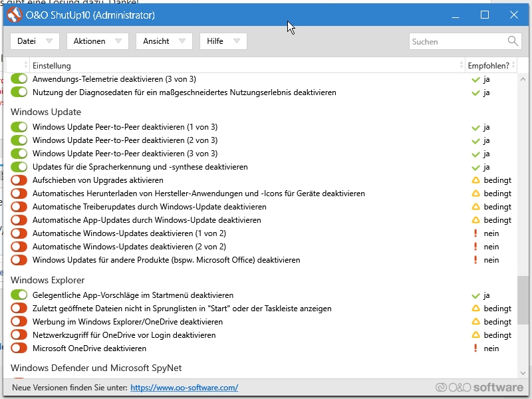The height and width of the screenshot is (399, 532).
Task: Click the O&O ShutUp10 app logo icon
Action: pyautogui.click(x=14, y=15)
